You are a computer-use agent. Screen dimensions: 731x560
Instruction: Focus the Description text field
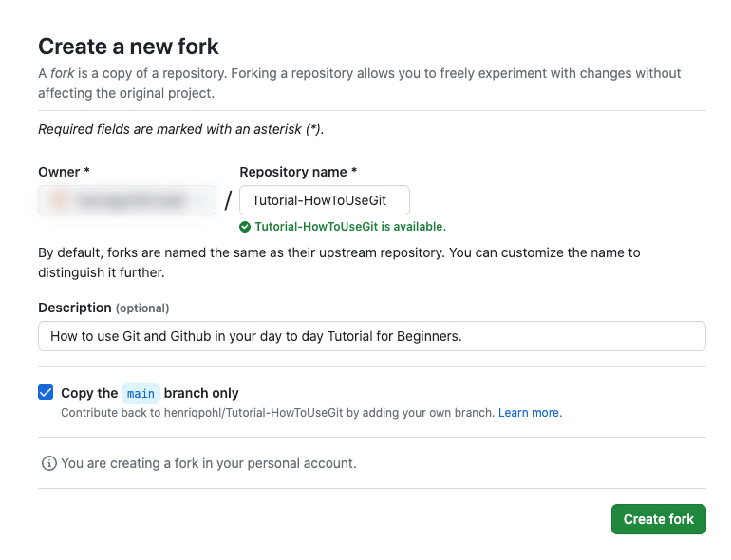click(371, 336)
